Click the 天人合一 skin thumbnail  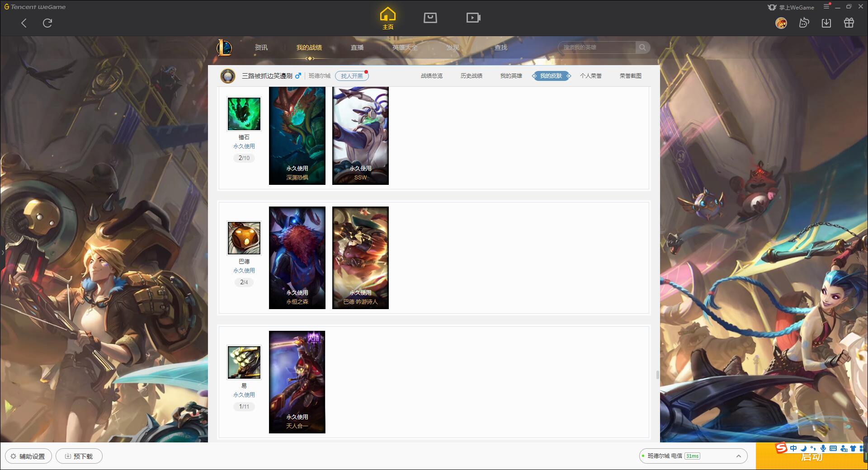pyautogui.click(x=297, y=382)
